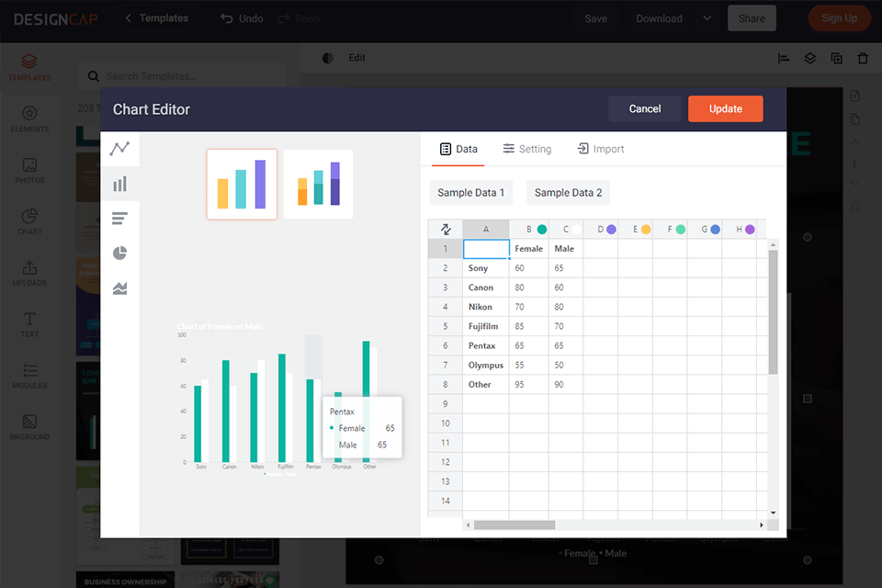This screenshot has height=588, width=882.
Task: Open the Photos sidebar panel
Action: [29, 171]
